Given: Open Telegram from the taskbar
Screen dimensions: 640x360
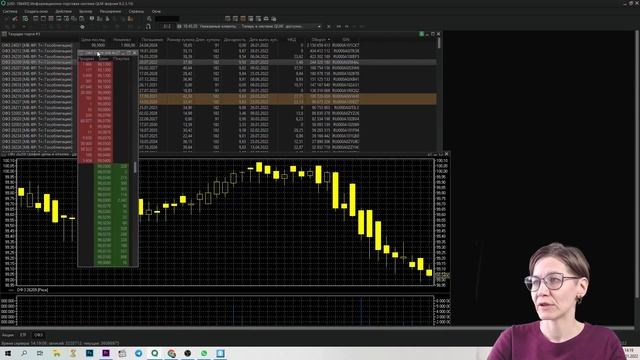Looking at the screenshot, I should point(139,353).
